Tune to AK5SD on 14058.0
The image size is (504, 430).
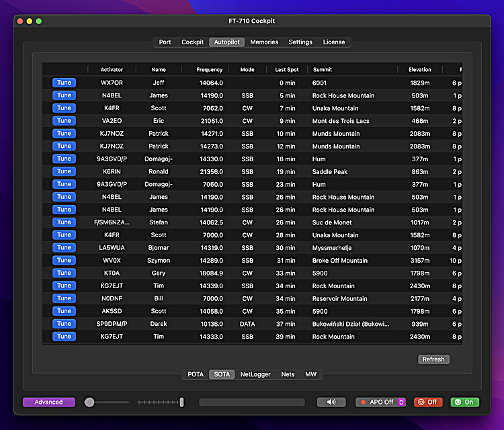(x=64, y=311)
